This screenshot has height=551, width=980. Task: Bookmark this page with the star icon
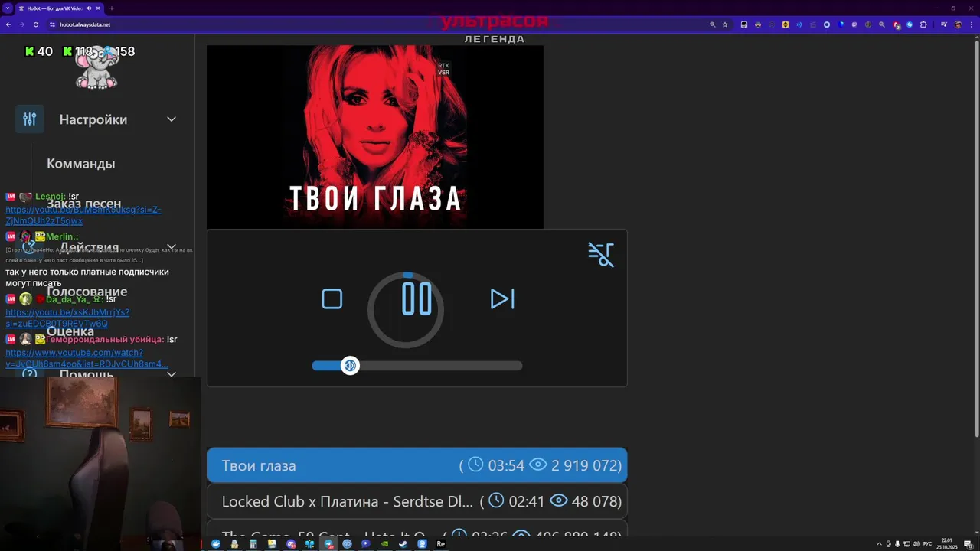(725, 24)
